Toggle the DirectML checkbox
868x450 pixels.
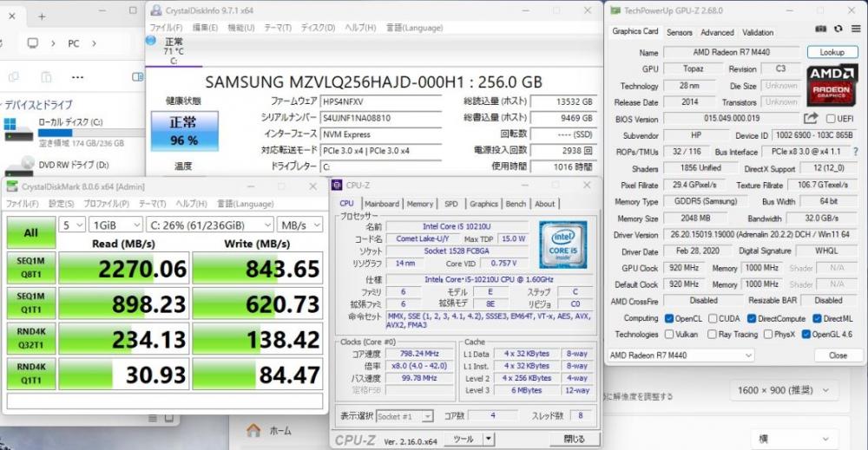pyautogui.click(x=817, y=318)
